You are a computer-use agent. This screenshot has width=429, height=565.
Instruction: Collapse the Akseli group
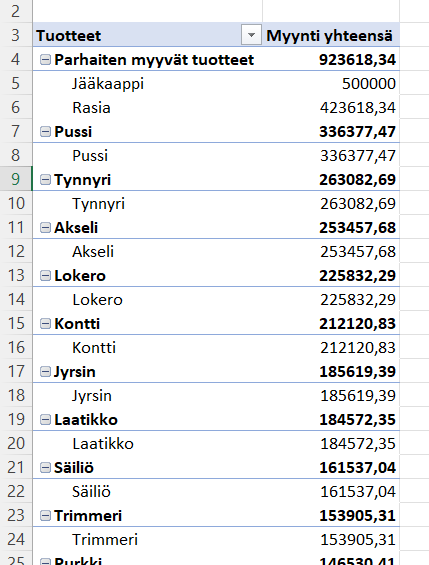pos(45,228)
